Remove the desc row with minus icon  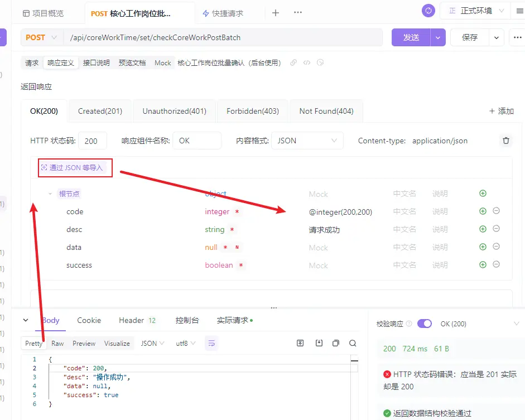coord(496,228)
